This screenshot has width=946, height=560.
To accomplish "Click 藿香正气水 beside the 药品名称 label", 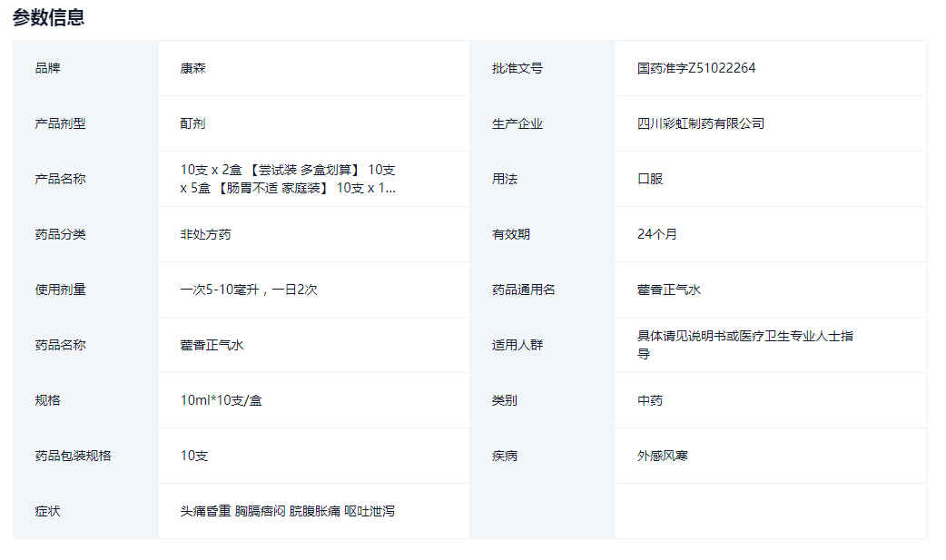I will [x=212, y=345].
